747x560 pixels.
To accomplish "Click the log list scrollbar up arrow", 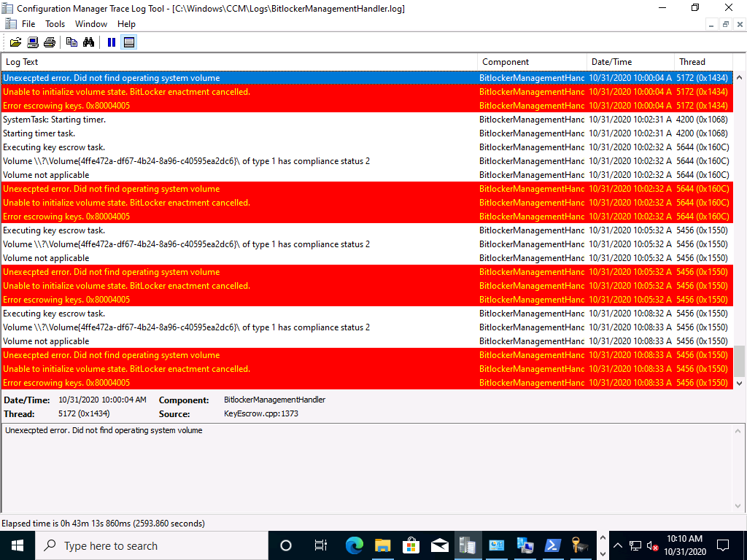I will click(740, 77).
